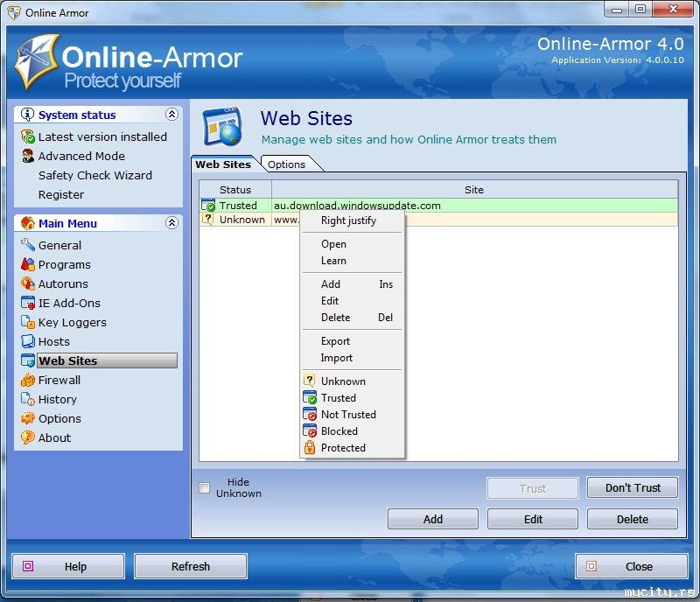This screenshot has height=602, width=700.
Task: Click the Edit button below the list
Action: pos(533,519)
